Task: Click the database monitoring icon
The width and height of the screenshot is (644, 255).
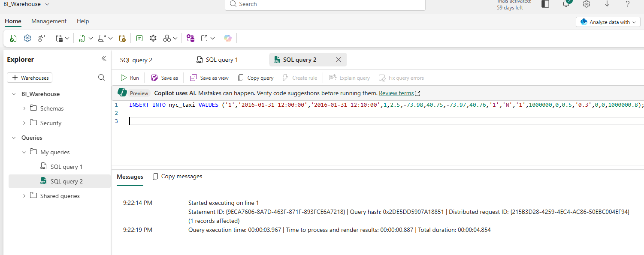Action: click(122, 38)
